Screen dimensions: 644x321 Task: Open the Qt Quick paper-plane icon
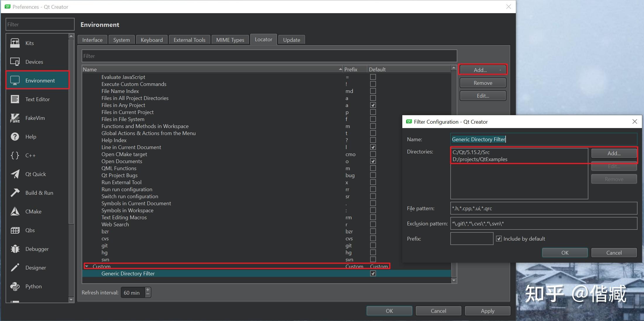click(15, 174)
